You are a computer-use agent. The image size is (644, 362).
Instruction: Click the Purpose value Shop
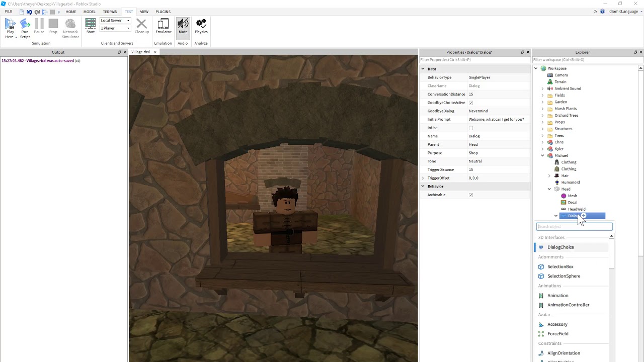pos(473,153)
